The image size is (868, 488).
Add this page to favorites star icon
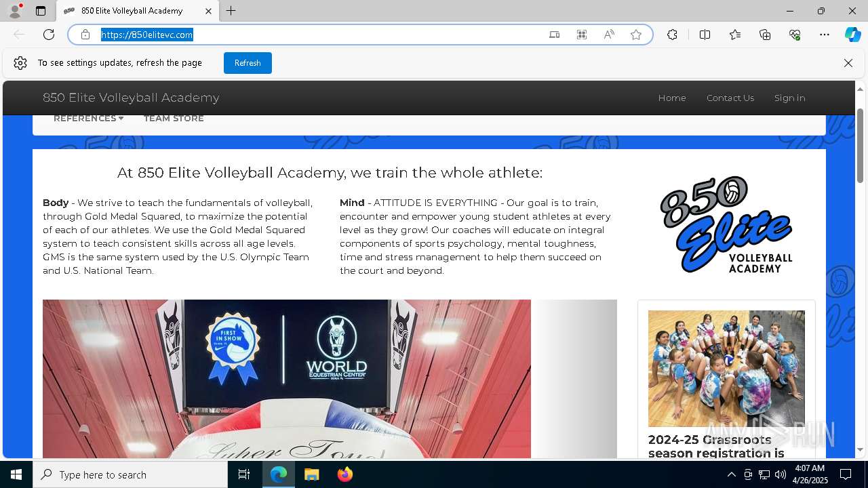pos(636,35)
